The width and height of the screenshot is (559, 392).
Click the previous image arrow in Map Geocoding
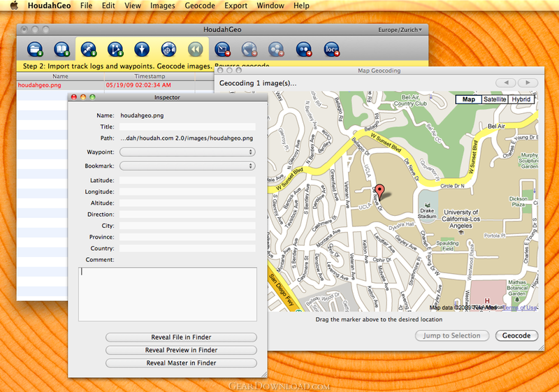point(506,82)
